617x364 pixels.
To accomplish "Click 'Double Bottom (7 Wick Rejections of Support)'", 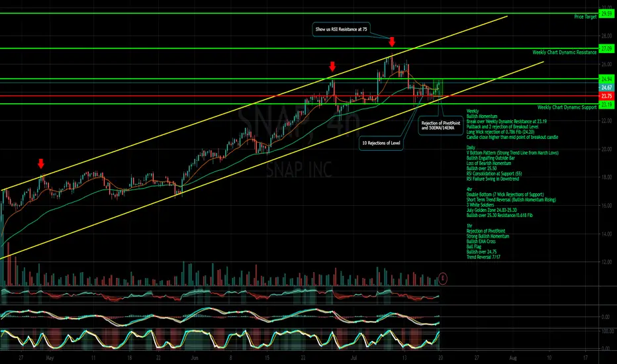I will point(505,195).
